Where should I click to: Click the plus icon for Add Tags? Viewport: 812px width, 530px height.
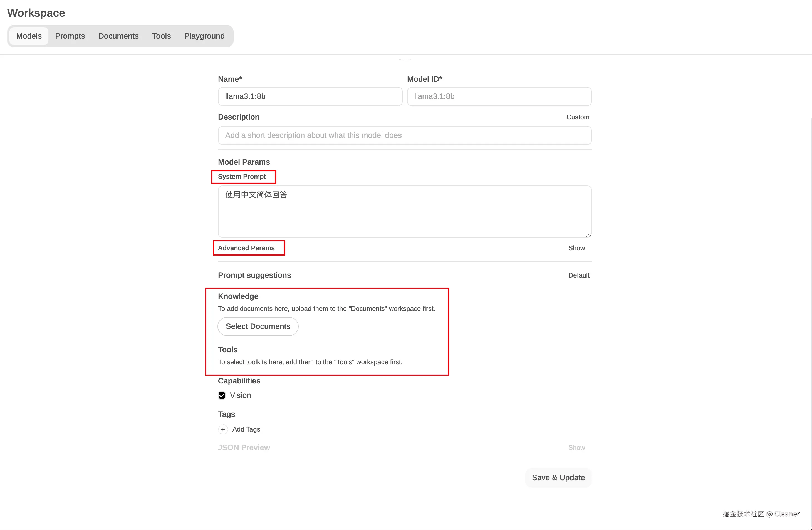point(223,429)
